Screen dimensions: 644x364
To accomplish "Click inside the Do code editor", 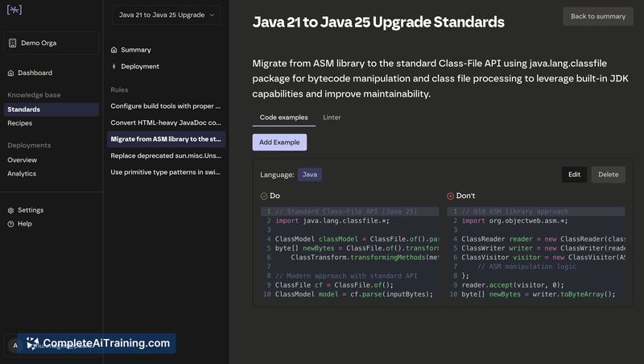I will tap(350, 253).
